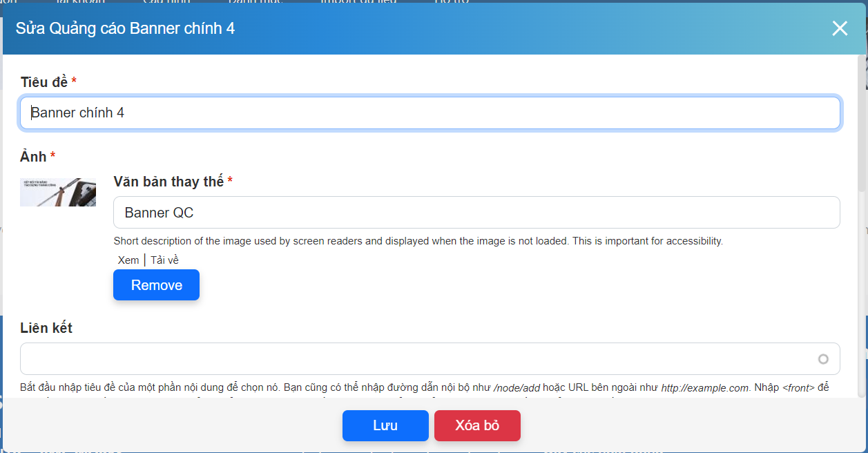Close the Sửa Quảng cáo dialog

840,28
